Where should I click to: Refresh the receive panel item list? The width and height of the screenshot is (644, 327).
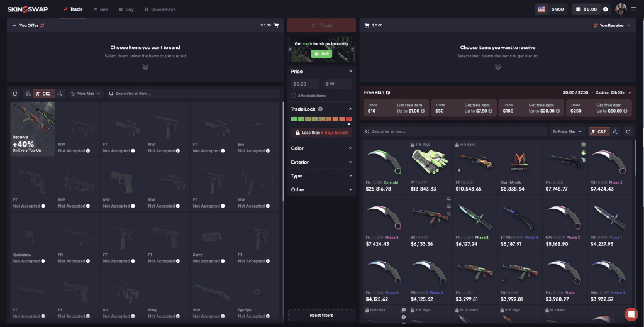pos(628,131)
